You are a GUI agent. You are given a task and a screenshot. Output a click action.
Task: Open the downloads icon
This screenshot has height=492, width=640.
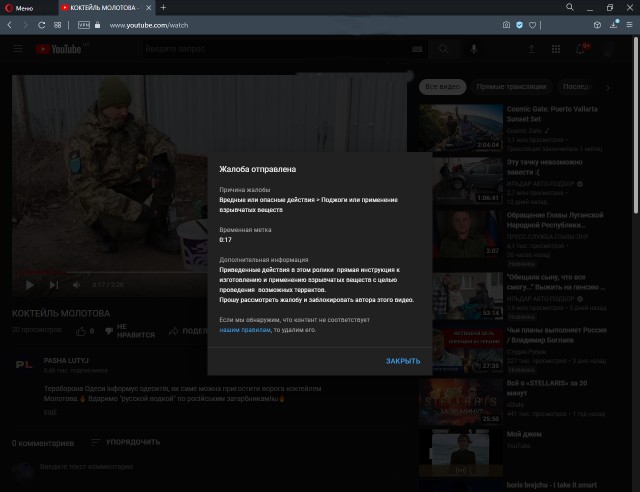coord(613,25)
